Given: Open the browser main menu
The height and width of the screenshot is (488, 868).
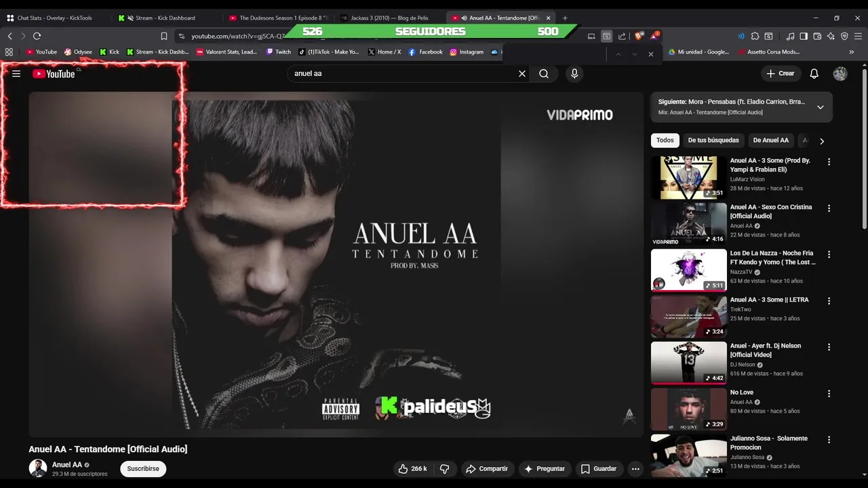Looking at the screenshot, I should tap(859, 36).
